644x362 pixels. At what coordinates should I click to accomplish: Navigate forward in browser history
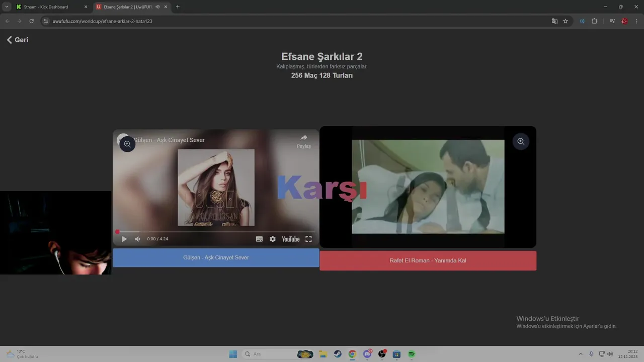click(x=19, y=21)
